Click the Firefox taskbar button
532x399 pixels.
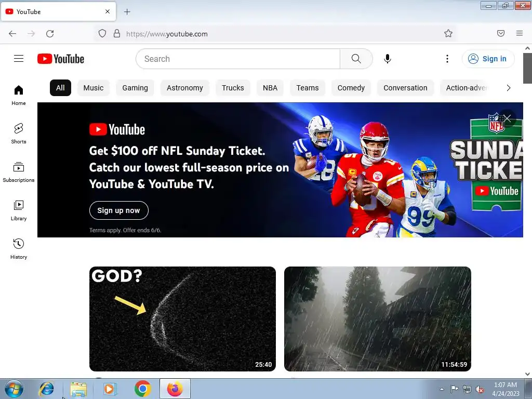pyautogui.click(x=175, y=389)
